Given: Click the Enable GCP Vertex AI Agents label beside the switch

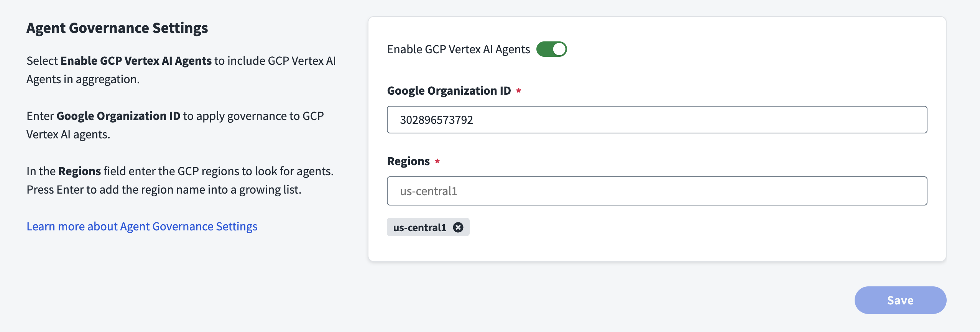Looking at the screenshot, I should click(x=458, y=49).
